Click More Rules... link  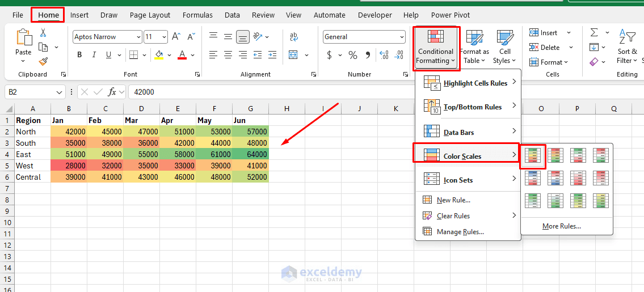point(562,226)
